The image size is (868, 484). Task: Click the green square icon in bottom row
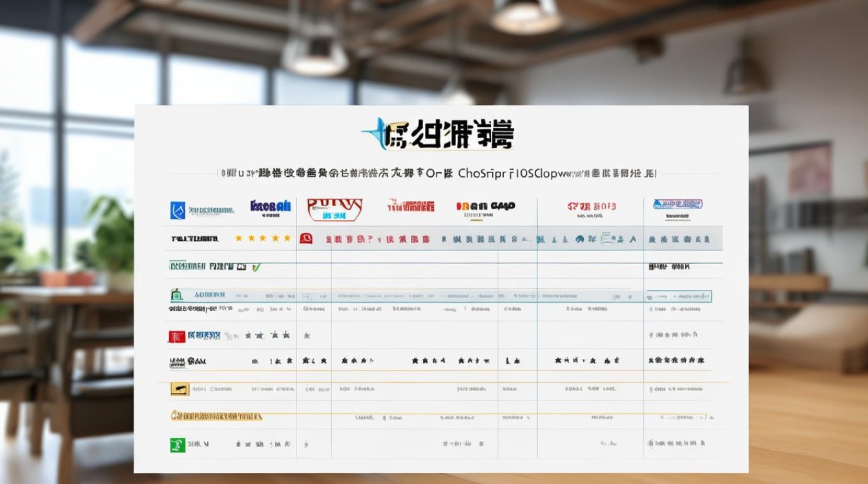coord(177,444)
